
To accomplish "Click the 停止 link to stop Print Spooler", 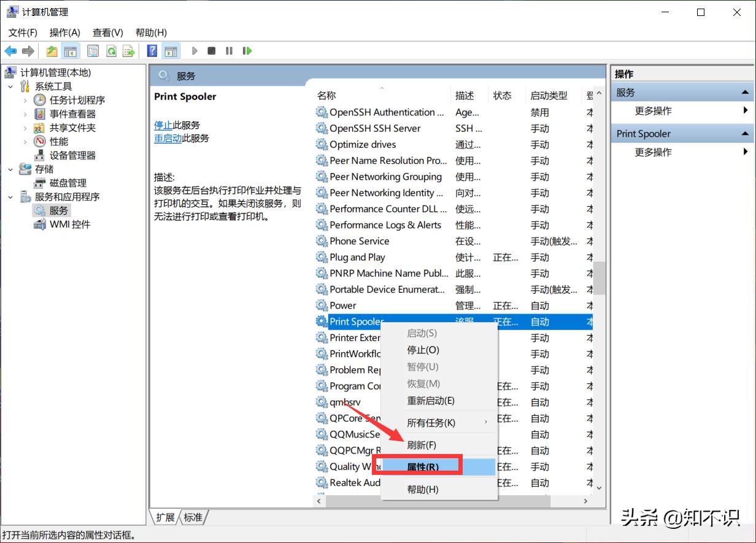I will click(x=163, y=125).
